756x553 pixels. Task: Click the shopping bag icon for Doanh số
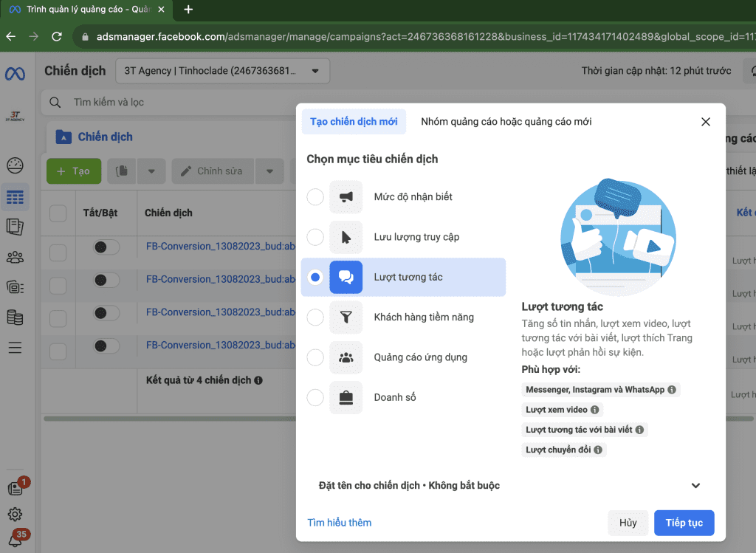coord(346,397)
